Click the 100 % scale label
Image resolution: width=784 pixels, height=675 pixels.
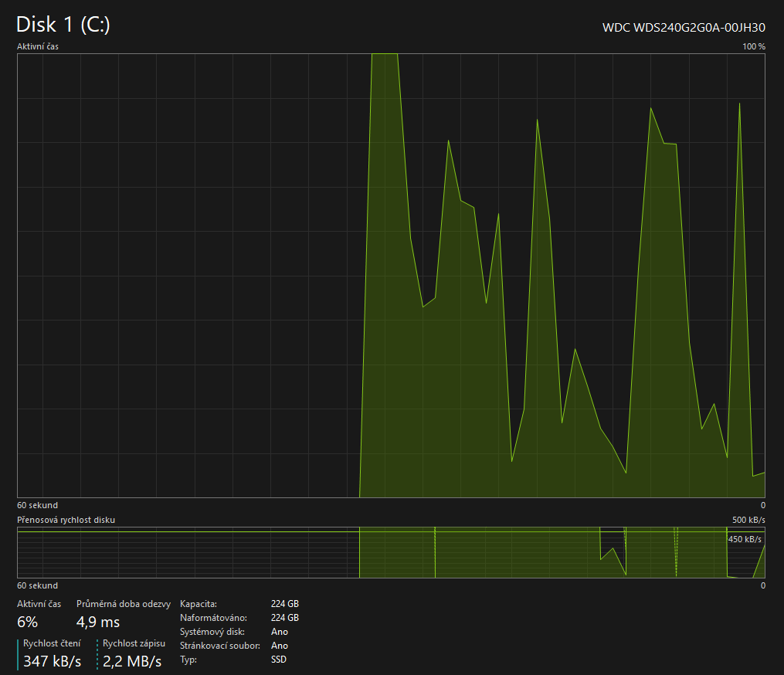tap(753, 46)
